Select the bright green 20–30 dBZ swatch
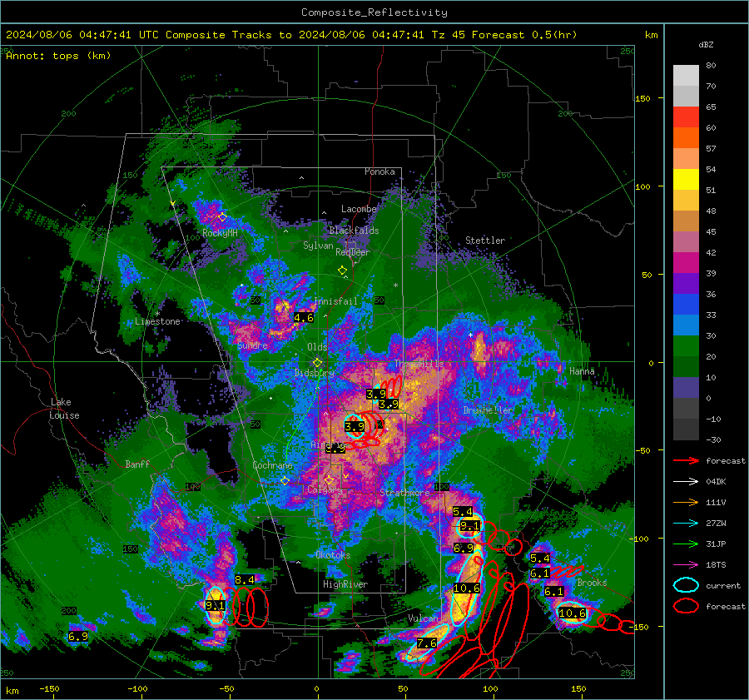 686,346
